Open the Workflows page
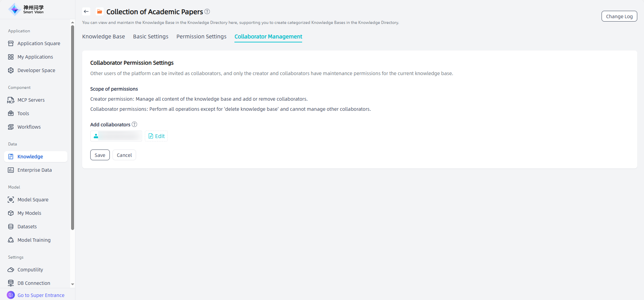644x300 pixels. [x=29, y=127]
